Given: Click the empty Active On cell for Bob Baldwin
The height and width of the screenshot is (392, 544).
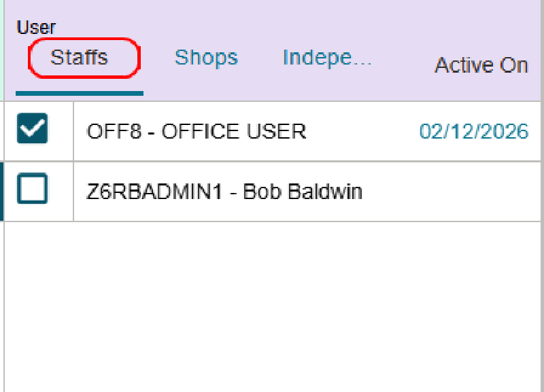Looking at the screenshot, I should (469, 192).
